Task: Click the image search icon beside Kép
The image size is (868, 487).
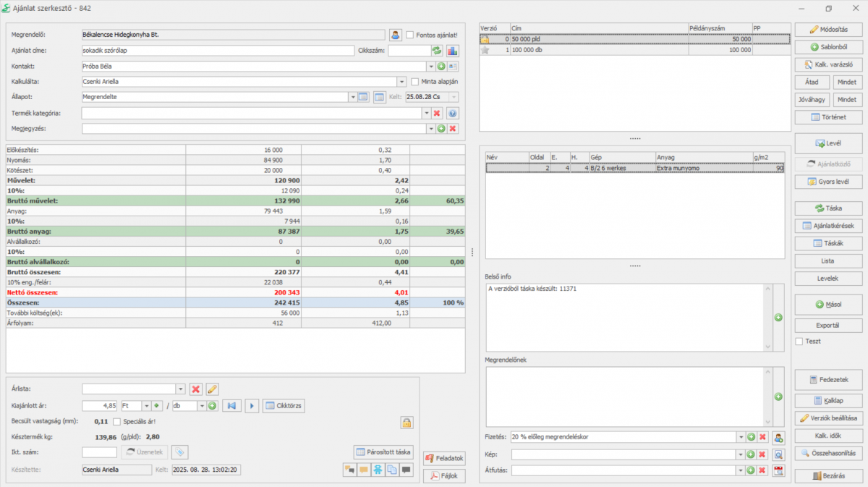Action: pos(778,454)
